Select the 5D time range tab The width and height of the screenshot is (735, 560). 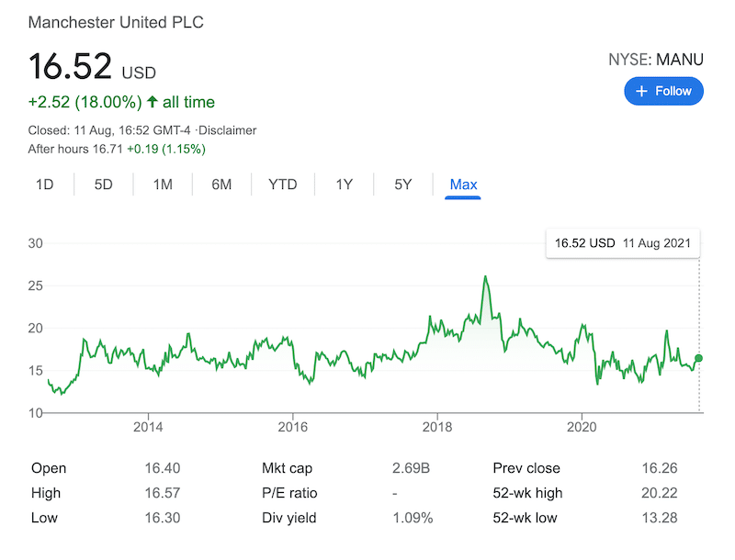(x=104, y=185)
